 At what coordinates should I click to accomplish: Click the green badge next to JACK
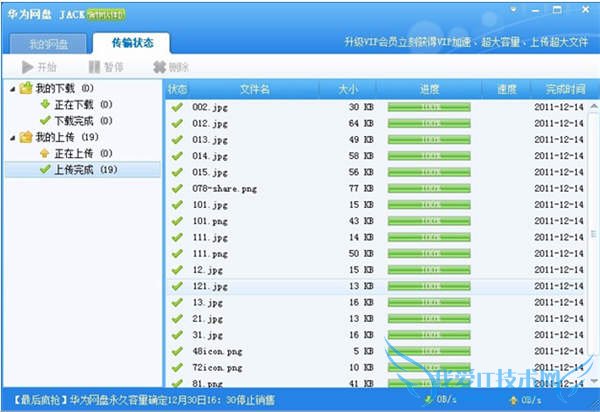106,15
